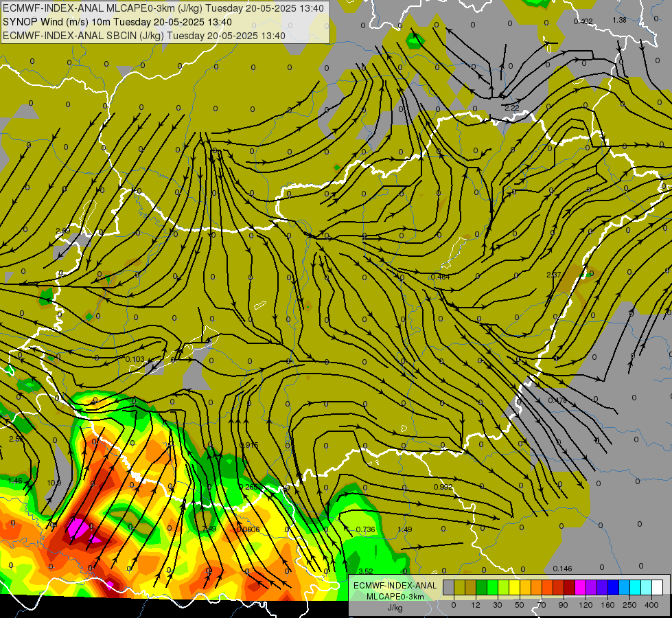Click the map value '0.0606'

pos(248,529)
